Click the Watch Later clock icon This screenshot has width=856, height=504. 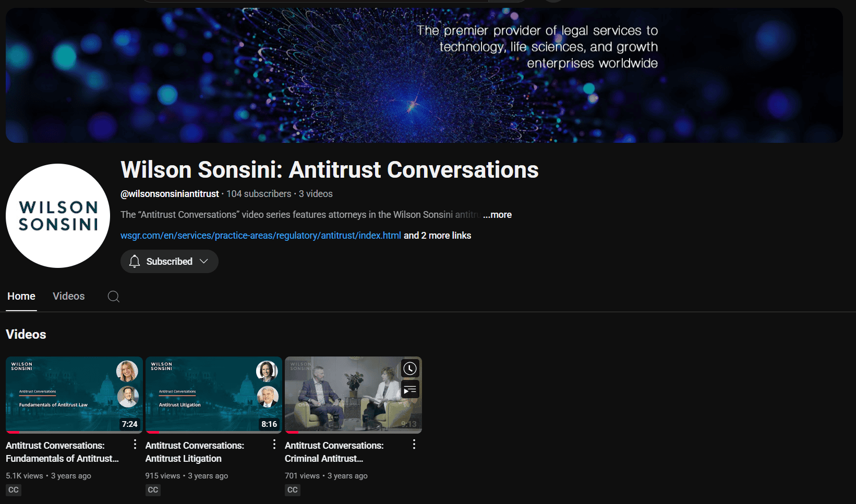tap(410, 369)
